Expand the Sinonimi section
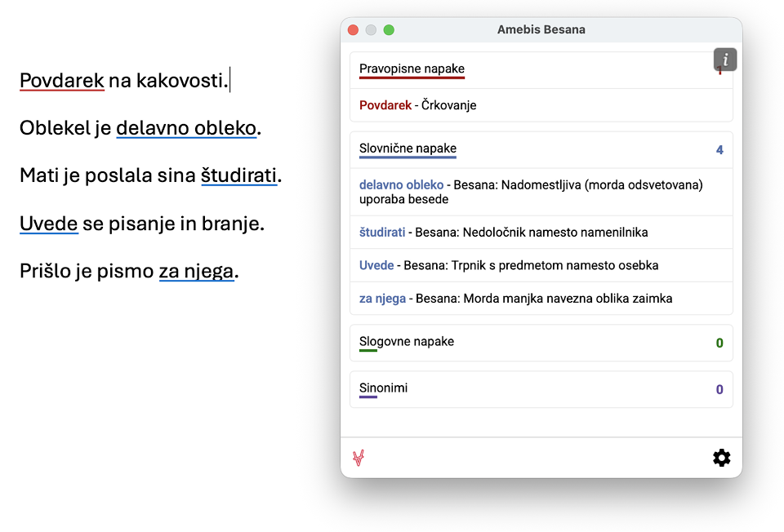The image size is (784, 532). (541, 389)
